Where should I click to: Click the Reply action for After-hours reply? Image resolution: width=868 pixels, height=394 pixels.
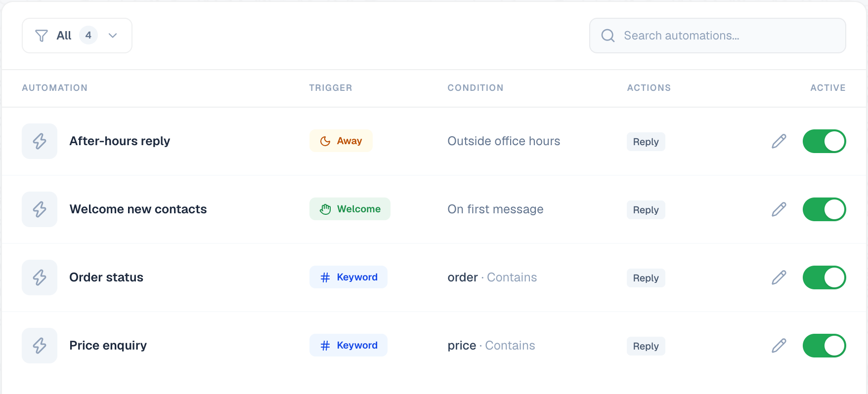646,142
